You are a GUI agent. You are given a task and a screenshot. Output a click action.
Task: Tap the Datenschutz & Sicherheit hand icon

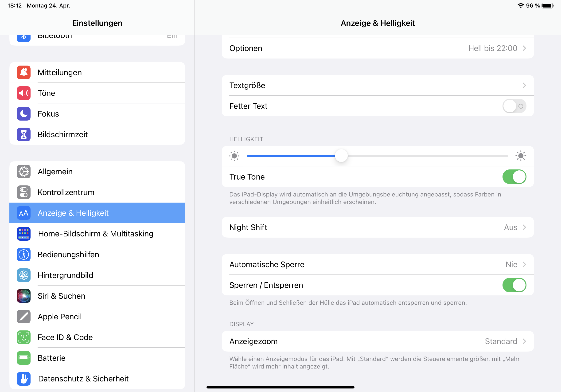click(24, 379)
